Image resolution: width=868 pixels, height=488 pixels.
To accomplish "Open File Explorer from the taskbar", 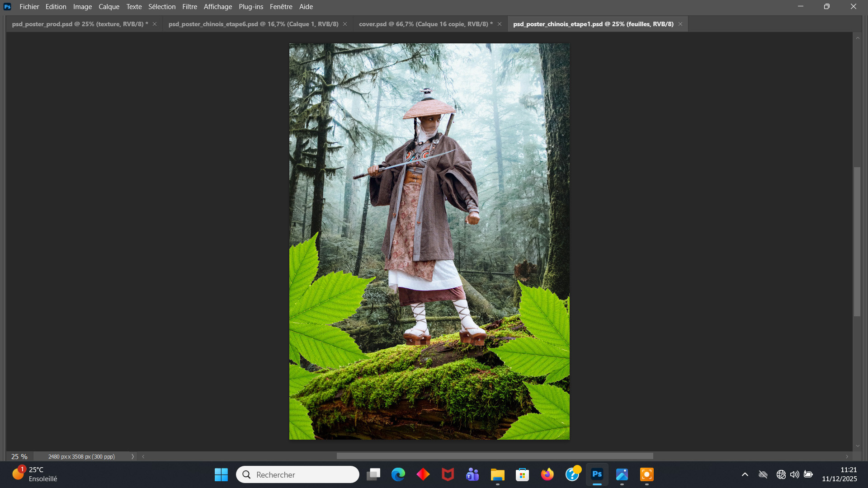I will tap(497, 474).
